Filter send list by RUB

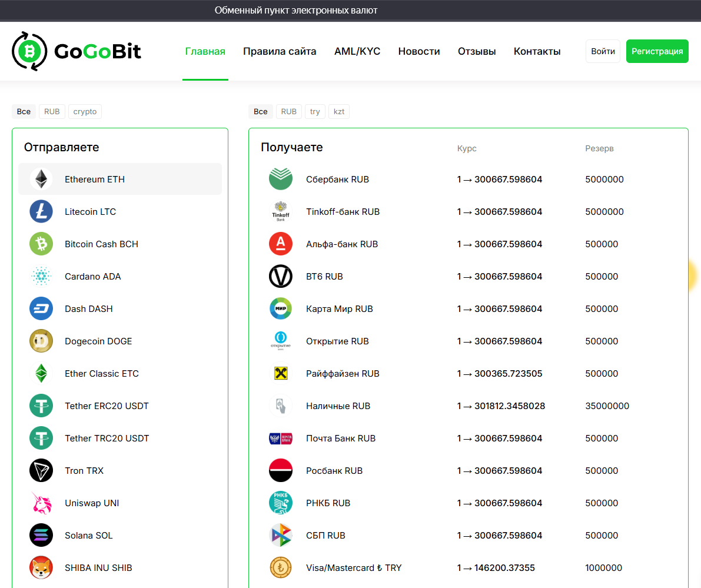click(x=52, y=111)
